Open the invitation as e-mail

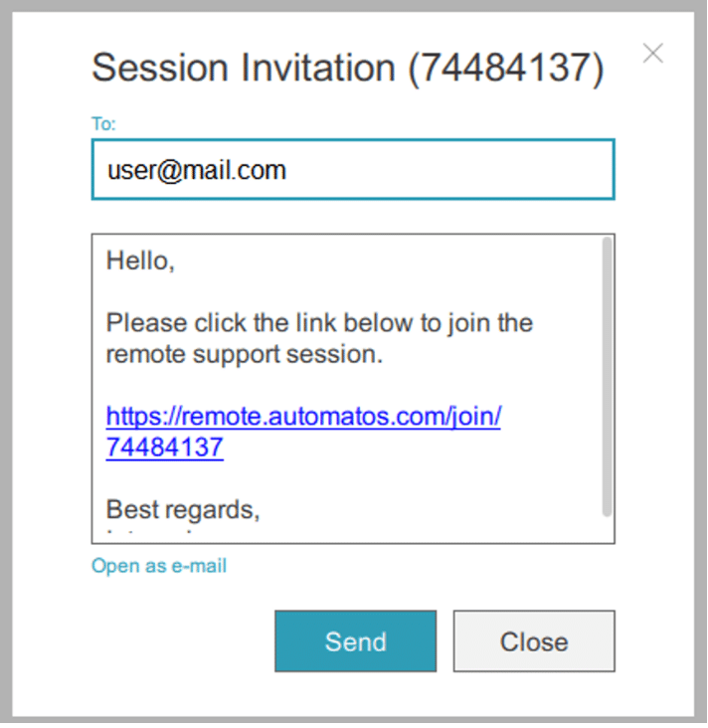[x=159, y=566]
